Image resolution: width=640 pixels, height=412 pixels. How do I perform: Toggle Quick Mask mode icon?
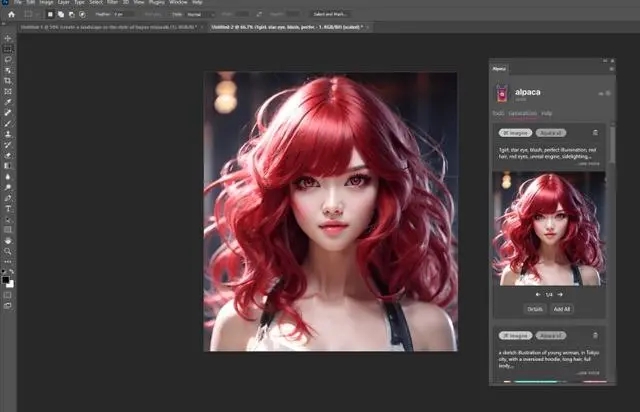click(x=8, y=295)
